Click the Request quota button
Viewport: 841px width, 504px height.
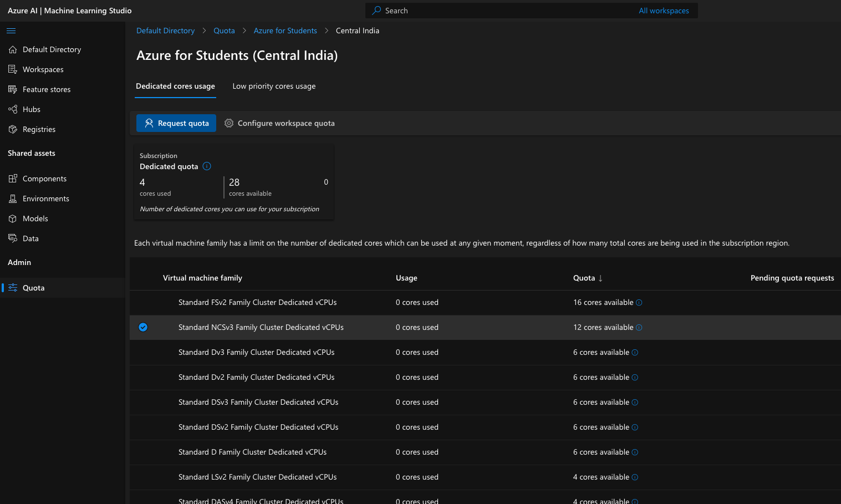[x=176, y=123]
